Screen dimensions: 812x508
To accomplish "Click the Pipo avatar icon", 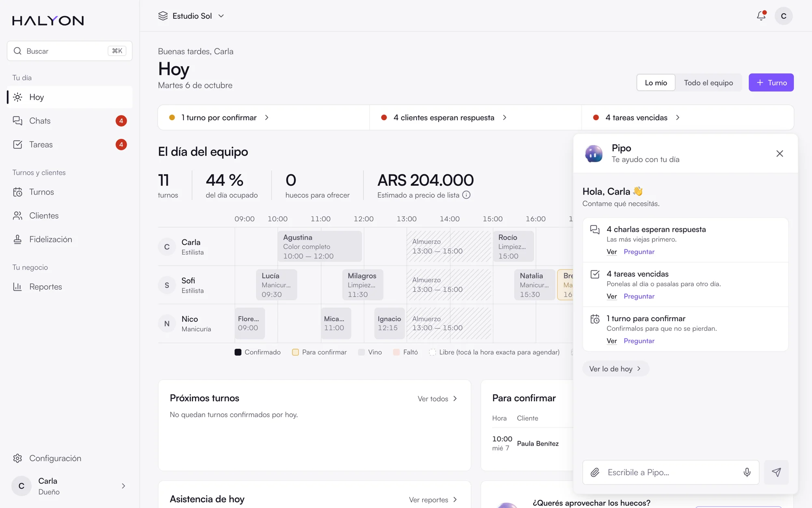I will [x=594, y=154].
